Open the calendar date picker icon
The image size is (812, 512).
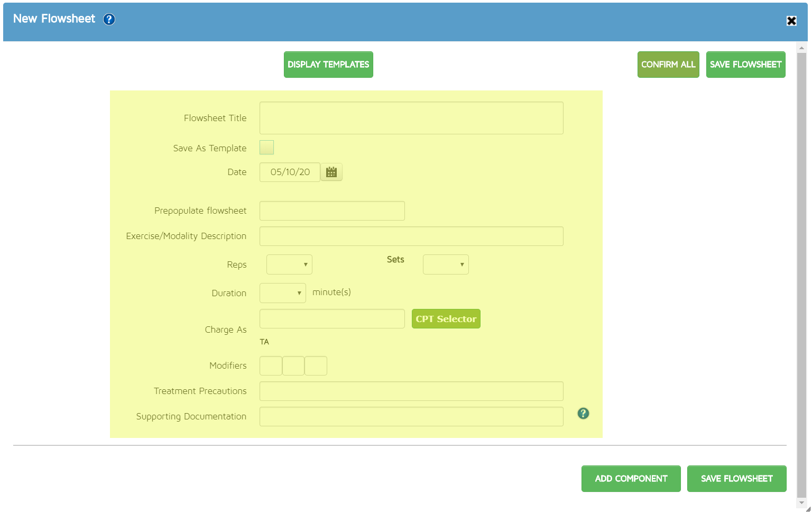pos(331,172)
